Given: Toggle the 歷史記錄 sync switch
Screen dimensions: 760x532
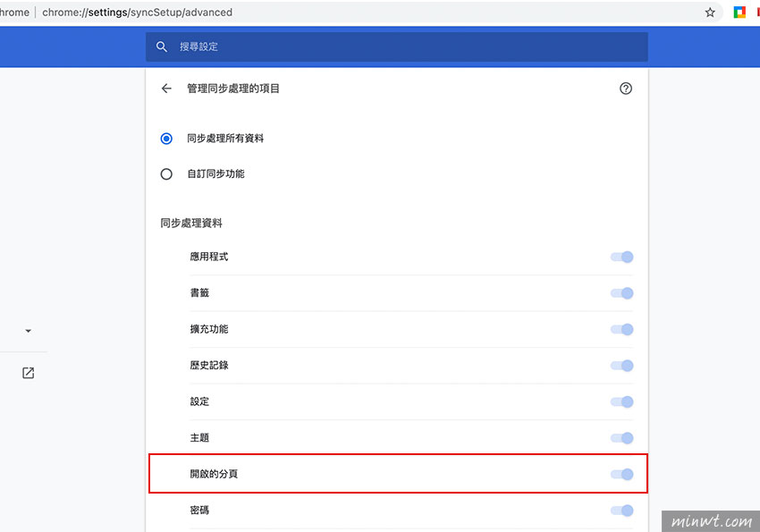Looking at the screenshot, I should click(x=622, y=366).
